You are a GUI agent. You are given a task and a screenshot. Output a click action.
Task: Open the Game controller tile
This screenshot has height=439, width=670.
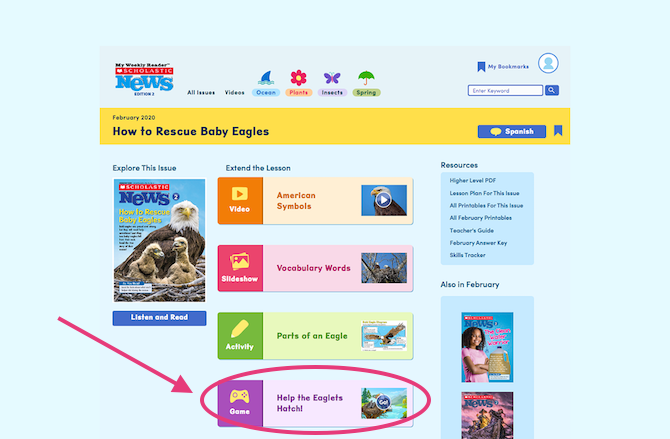[x=240, y=403]
